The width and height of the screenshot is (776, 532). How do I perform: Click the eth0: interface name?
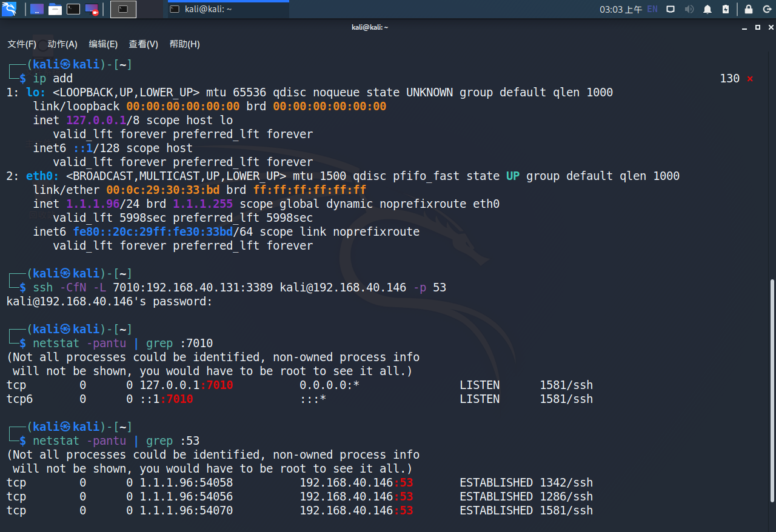(x=42, y=176)
